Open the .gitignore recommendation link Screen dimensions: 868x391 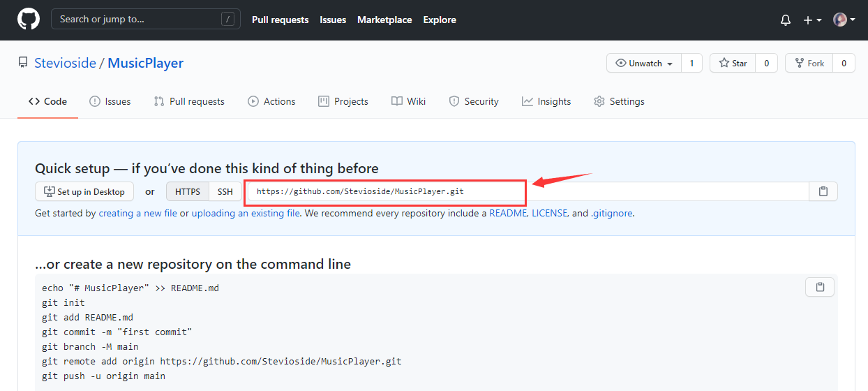click(x=612, y=213)
